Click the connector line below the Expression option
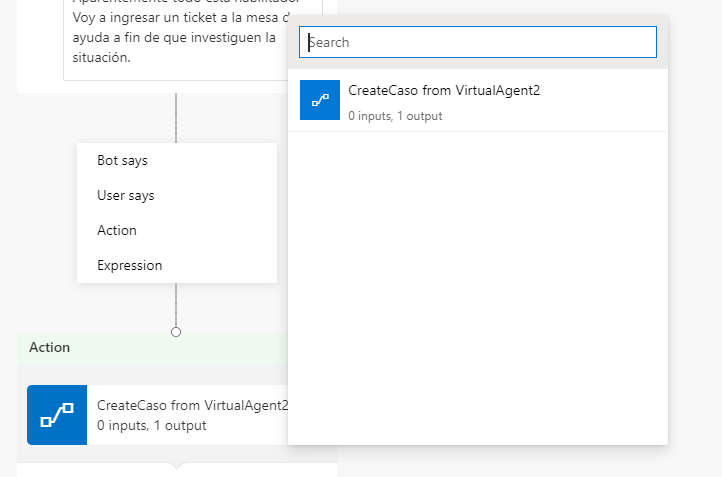Screen dimensions: 722x477 click(176, 303)
